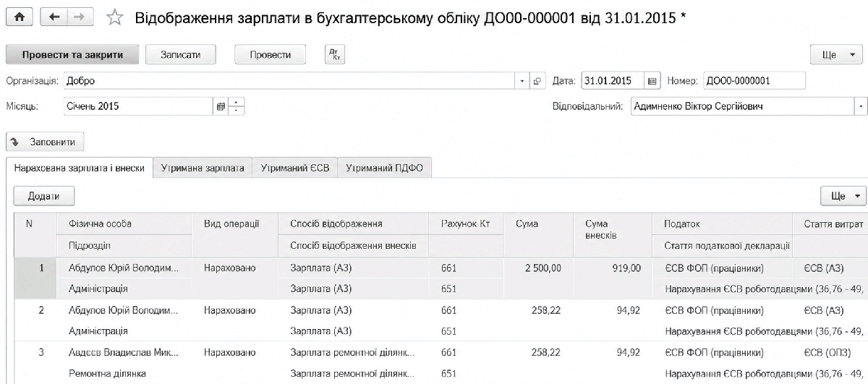Click the Заповнити button
This screenshot has height=384, width=868.
tap(46, 142)
